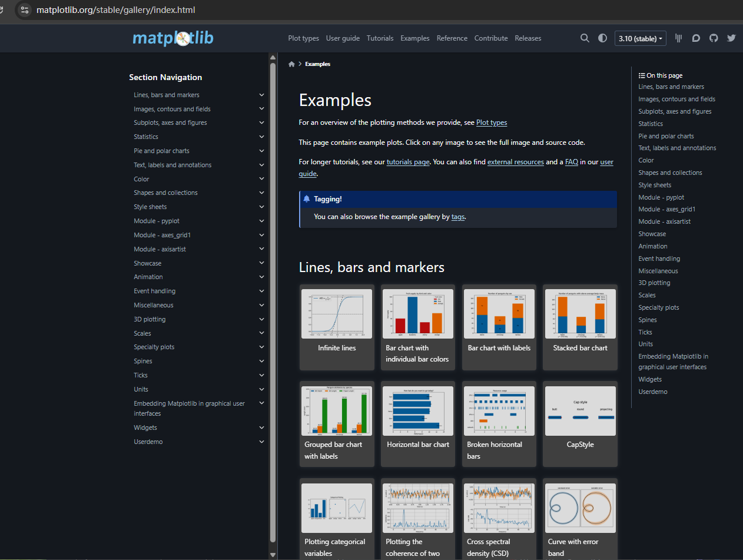The height and width of the screenshot is (560, 743).
Task: Jump to Ticks in On this page
Action: tap(645, 332)
